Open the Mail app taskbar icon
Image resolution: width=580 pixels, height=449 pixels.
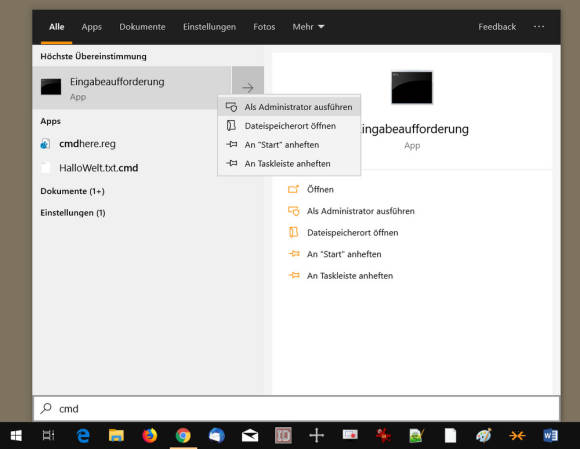coord(250,435)
